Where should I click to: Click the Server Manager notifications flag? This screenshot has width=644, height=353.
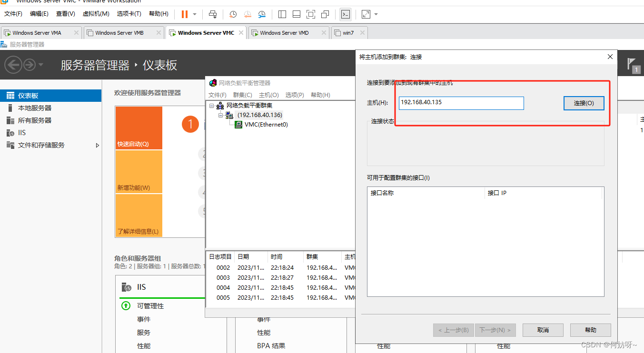(632, 64)
